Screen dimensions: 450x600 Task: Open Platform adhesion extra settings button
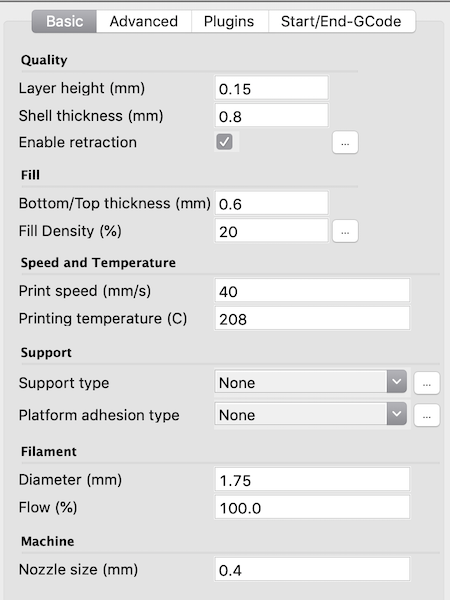[427, 415]
